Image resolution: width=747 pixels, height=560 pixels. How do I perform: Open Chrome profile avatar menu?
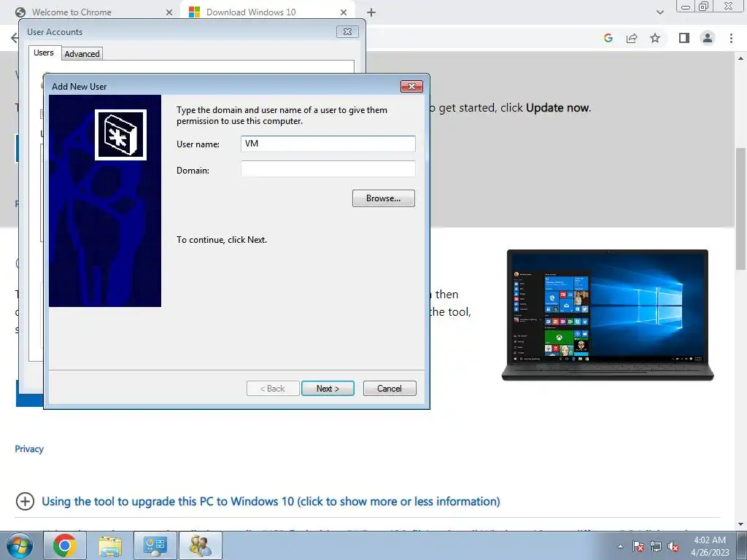point(708,38)
